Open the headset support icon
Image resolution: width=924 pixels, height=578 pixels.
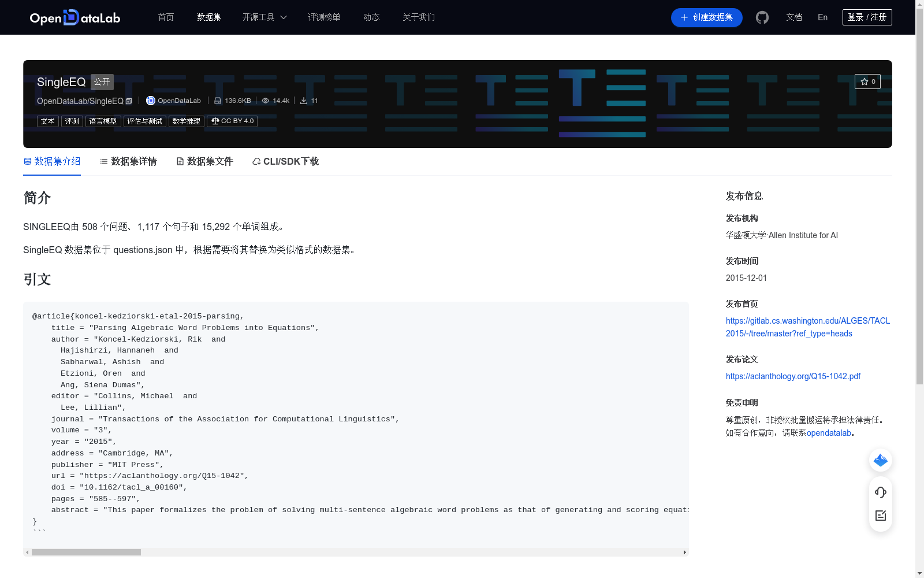(881, 492)
